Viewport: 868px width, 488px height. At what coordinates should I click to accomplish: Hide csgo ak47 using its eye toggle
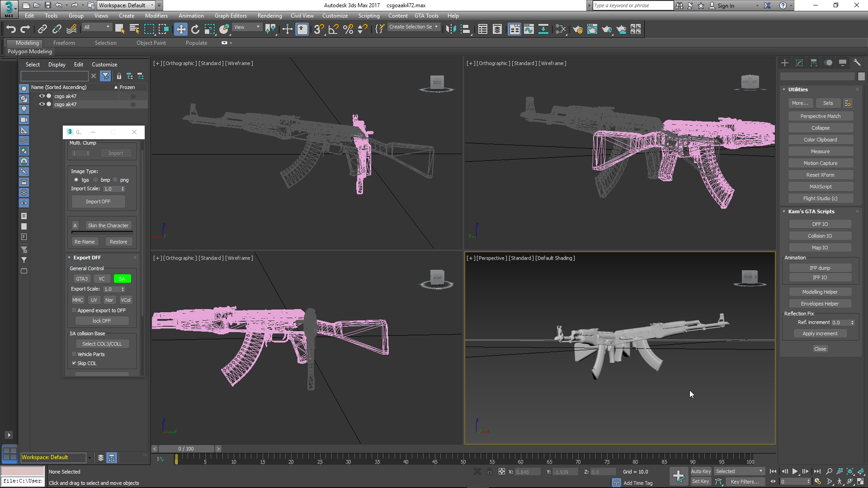click(x=42, y=96)
